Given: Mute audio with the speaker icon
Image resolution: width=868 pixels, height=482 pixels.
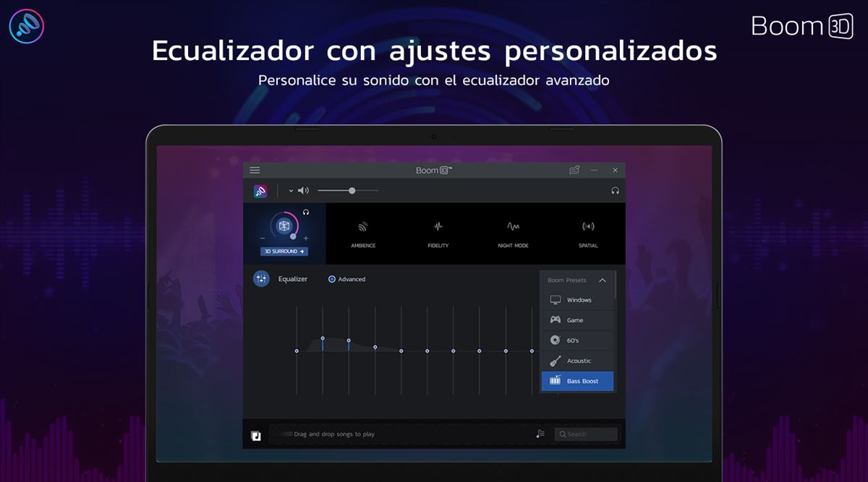Looking at the screenshot, I should coord(304,191).
